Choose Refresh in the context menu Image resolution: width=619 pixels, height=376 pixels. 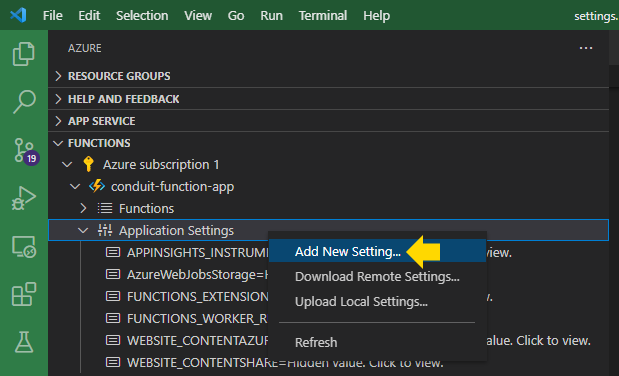377,342
